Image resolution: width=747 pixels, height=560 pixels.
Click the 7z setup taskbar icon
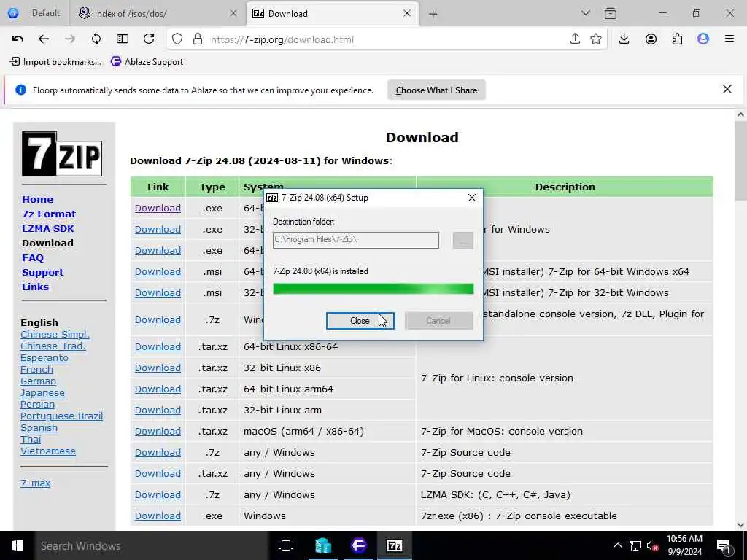point(395,545)
